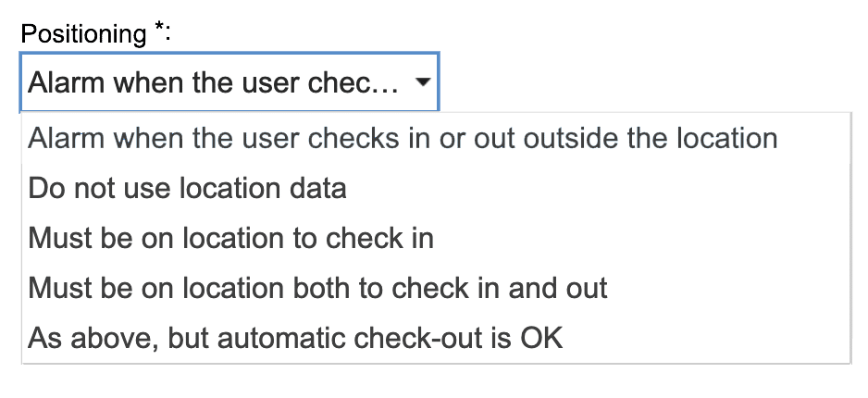Collapse the Positioning dropdown list
868x398 pixels.
[422, 83]
